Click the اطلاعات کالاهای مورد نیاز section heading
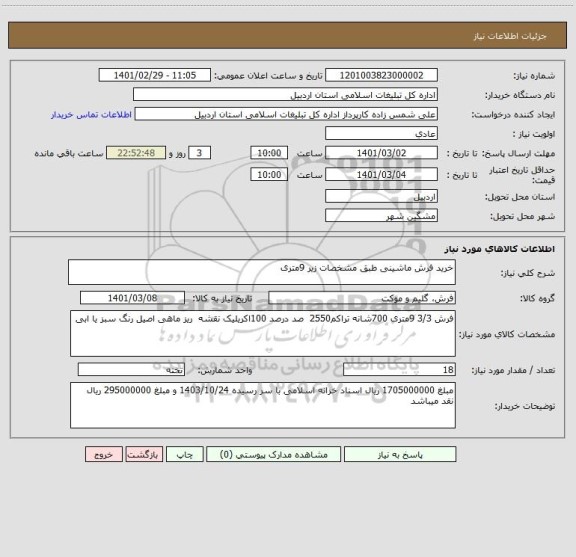The width and height of the screenshot is (576, 557). coord(500,249)
